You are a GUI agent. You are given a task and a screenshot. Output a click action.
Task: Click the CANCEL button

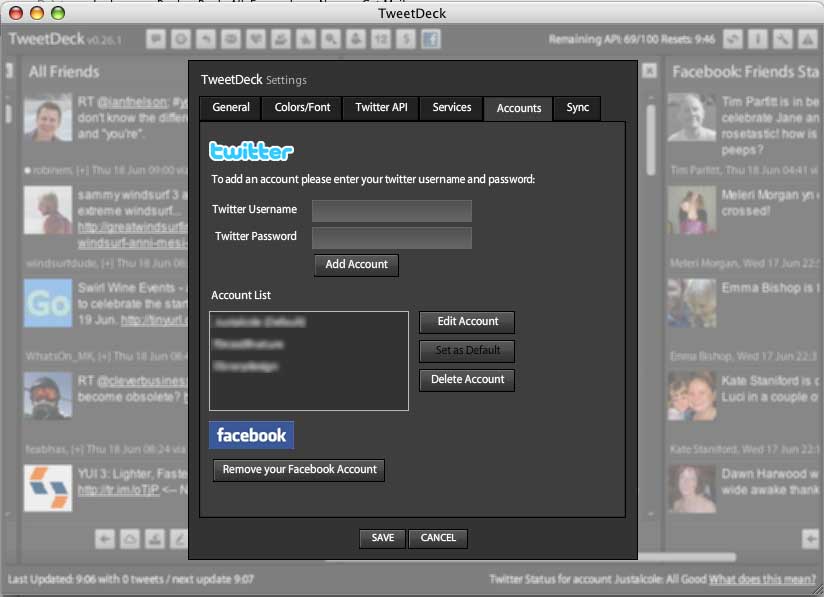[x=438, y=538]
